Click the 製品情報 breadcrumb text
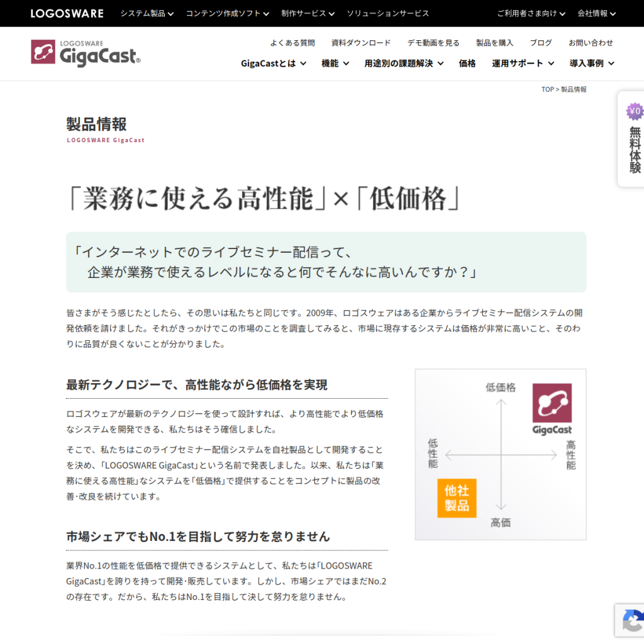 [x=574, y=89]
